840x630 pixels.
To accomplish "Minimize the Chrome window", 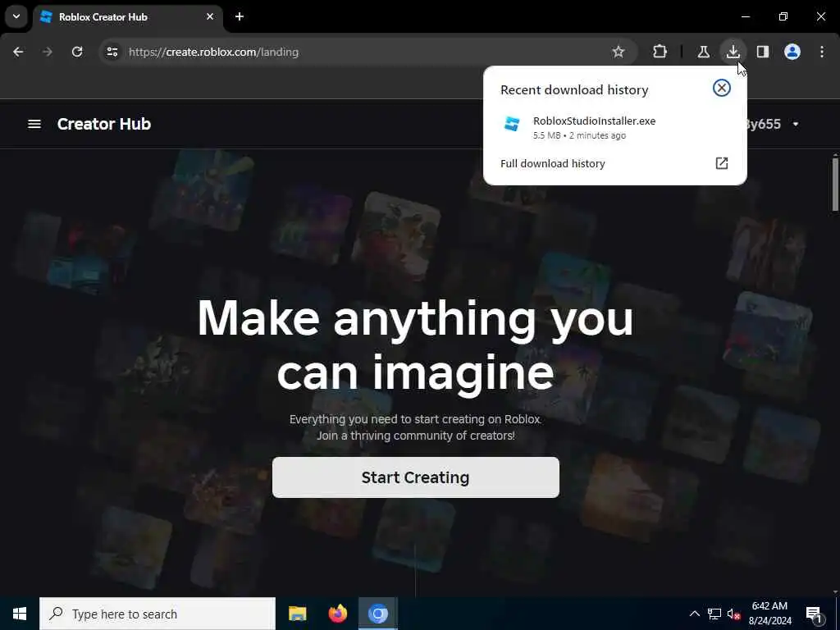I will (x=745, y=16).
